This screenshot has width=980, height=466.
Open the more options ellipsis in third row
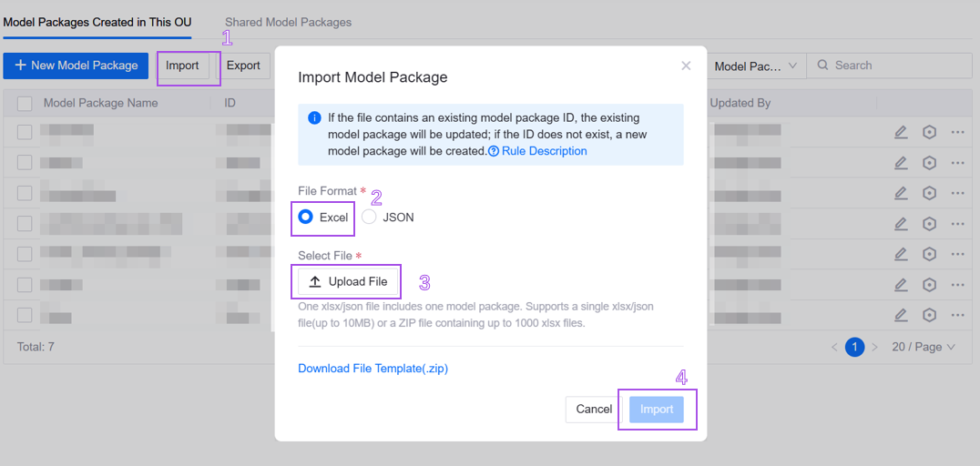point(957,194)
